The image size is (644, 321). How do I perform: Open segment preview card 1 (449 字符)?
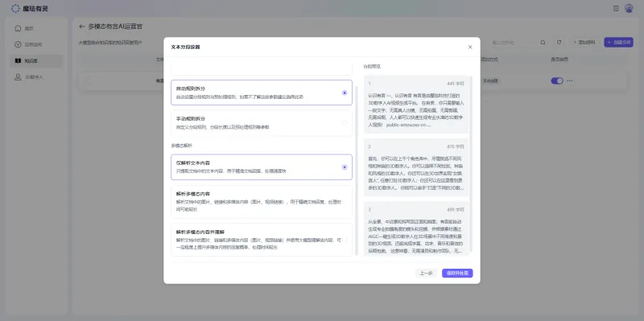click(416, 105)
